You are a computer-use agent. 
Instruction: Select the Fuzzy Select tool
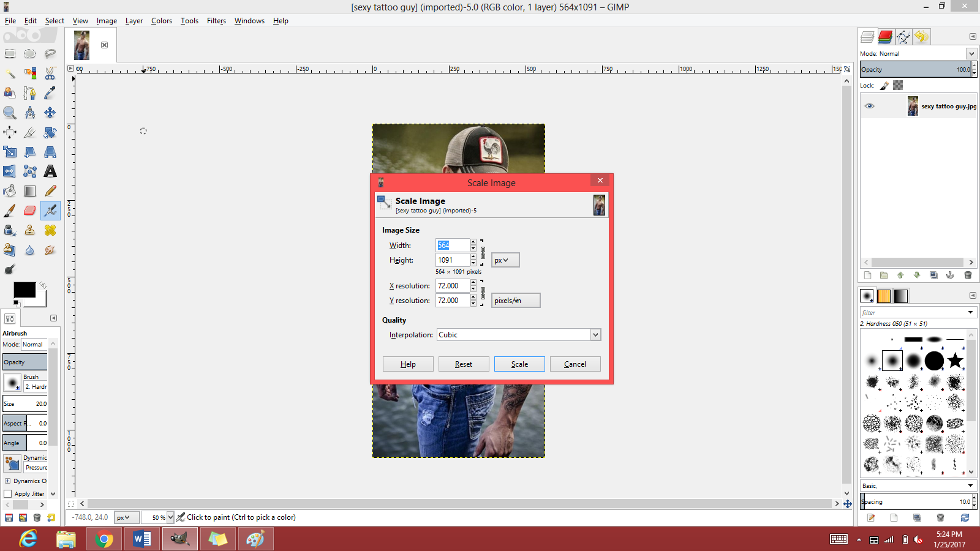pyautogui.click(x=10, y=73)
